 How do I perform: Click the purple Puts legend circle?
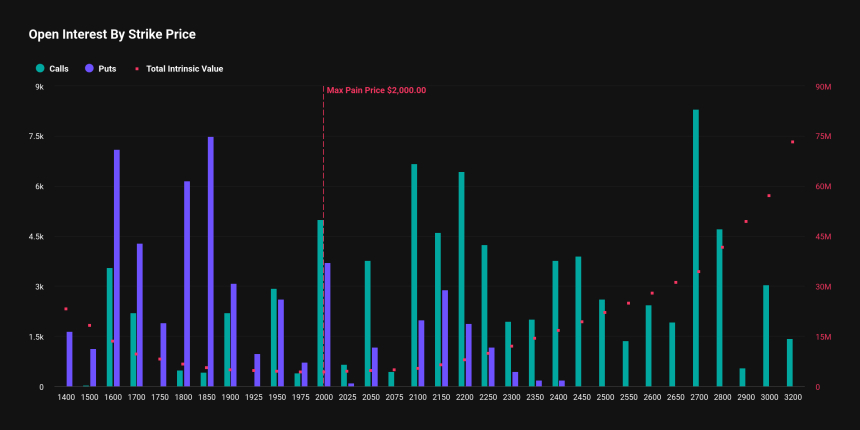point(89,69)
